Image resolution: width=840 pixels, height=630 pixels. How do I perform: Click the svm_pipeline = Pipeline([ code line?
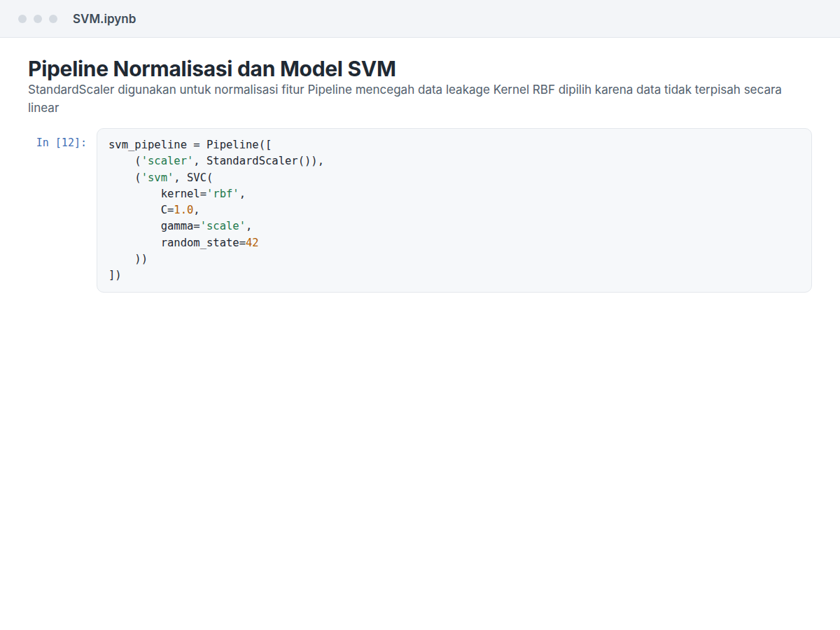(190, 145)
